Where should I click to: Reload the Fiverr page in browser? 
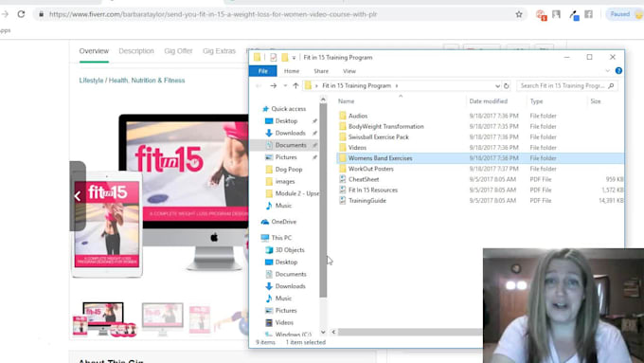(x=21, y=14)
